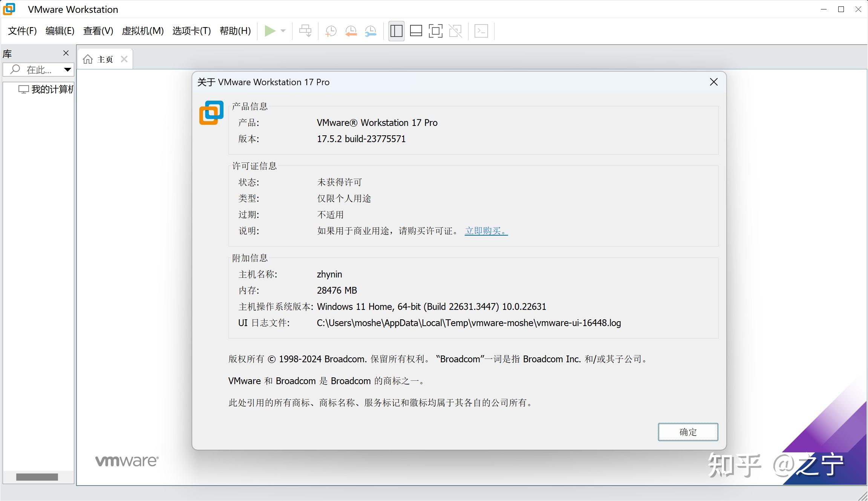868x501 pixels.
Task: Open the snapshot manager
Action: pos(370,31)
